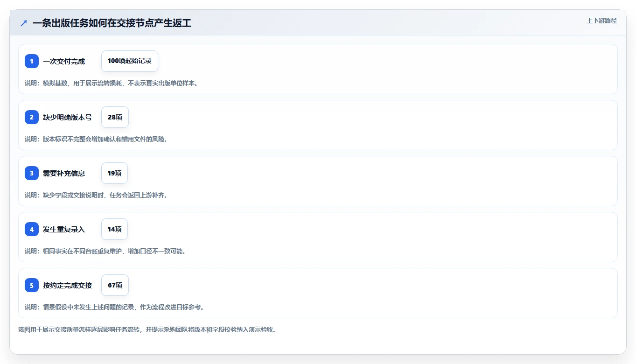Click the note starting 说明：相同事实在不同台账
Viewport: 636px width, 364px height.
pos(105,251)
